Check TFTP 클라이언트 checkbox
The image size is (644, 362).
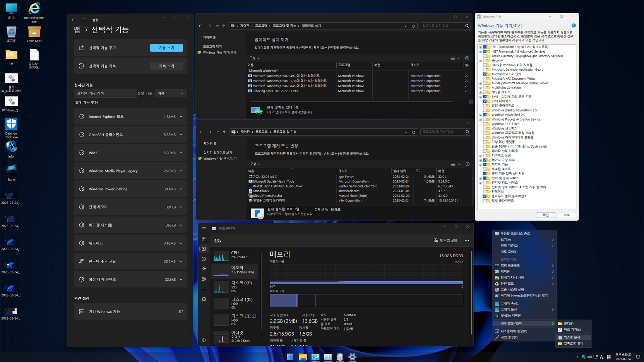[485, 106]
